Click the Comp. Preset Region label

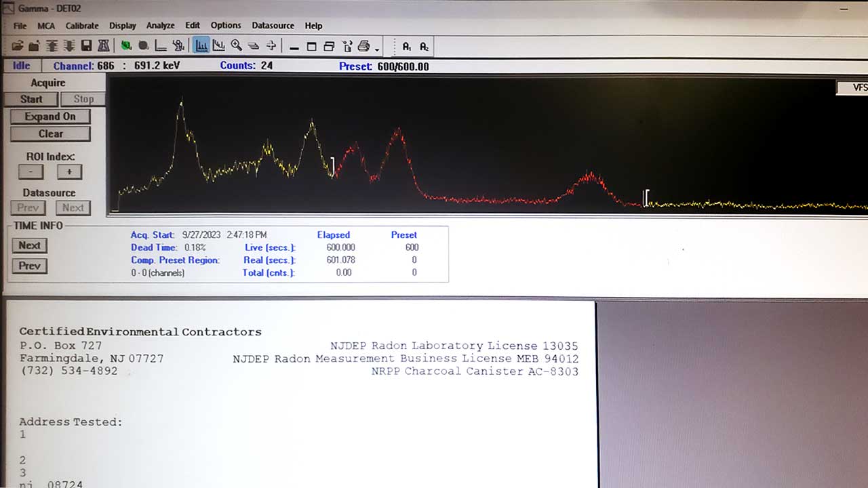[175, 260]
